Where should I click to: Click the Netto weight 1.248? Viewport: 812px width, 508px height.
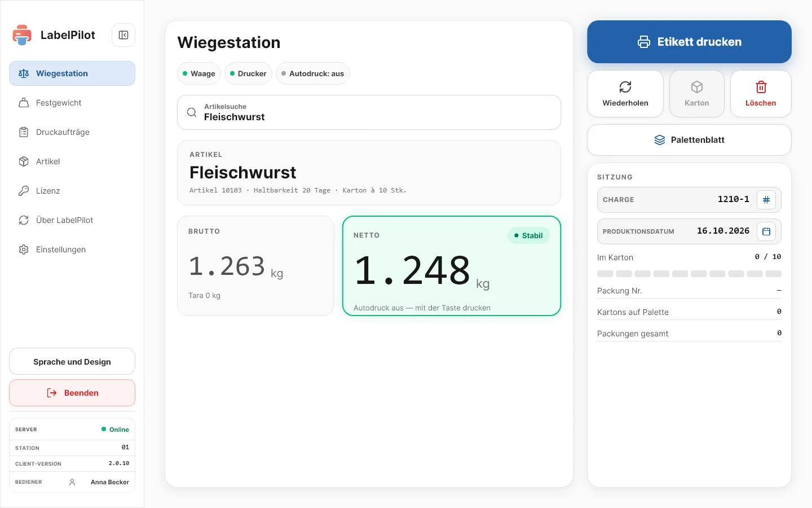(412, 270)
